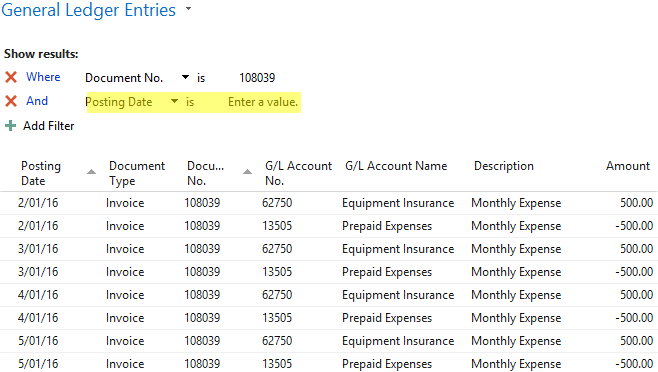Click Equipment Insurance in the 2/01/16 row
Screen dimensions: 658x372
click(398, 203)
